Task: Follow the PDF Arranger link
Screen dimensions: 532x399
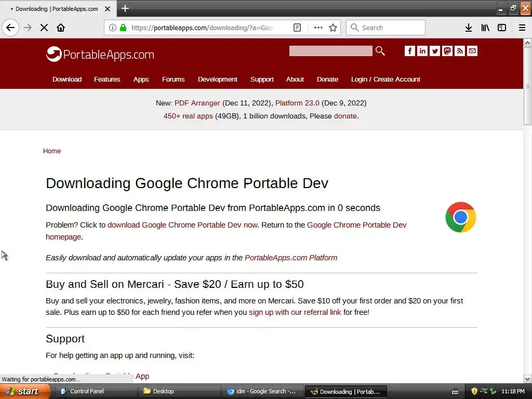Action: pyautogui.click(x=197, y=103)
